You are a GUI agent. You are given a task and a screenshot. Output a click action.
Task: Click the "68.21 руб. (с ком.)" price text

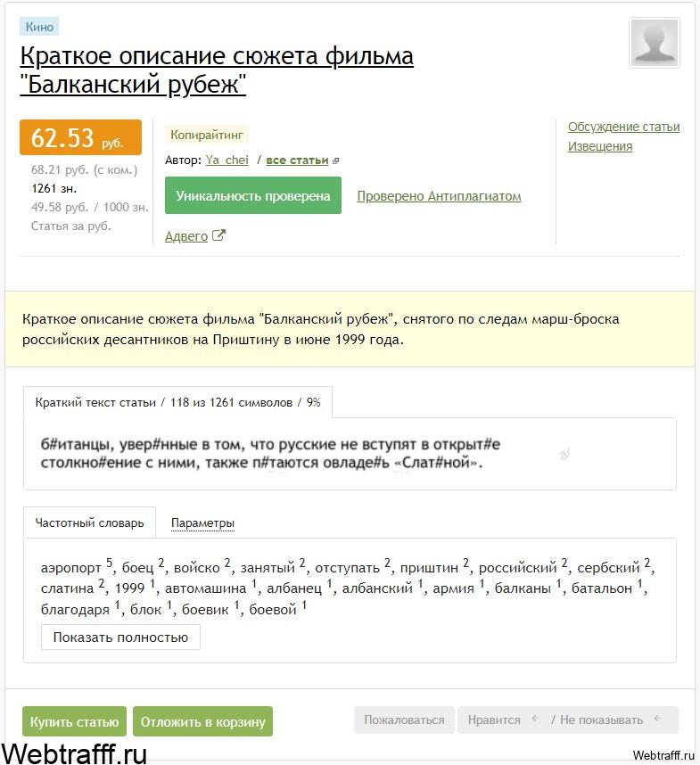click(85, 169)
